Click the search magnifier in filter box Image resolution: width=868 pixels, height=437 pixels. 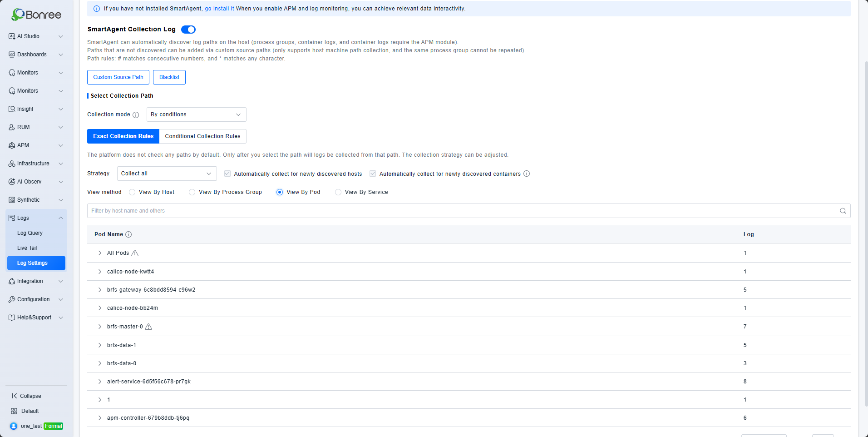843,211
